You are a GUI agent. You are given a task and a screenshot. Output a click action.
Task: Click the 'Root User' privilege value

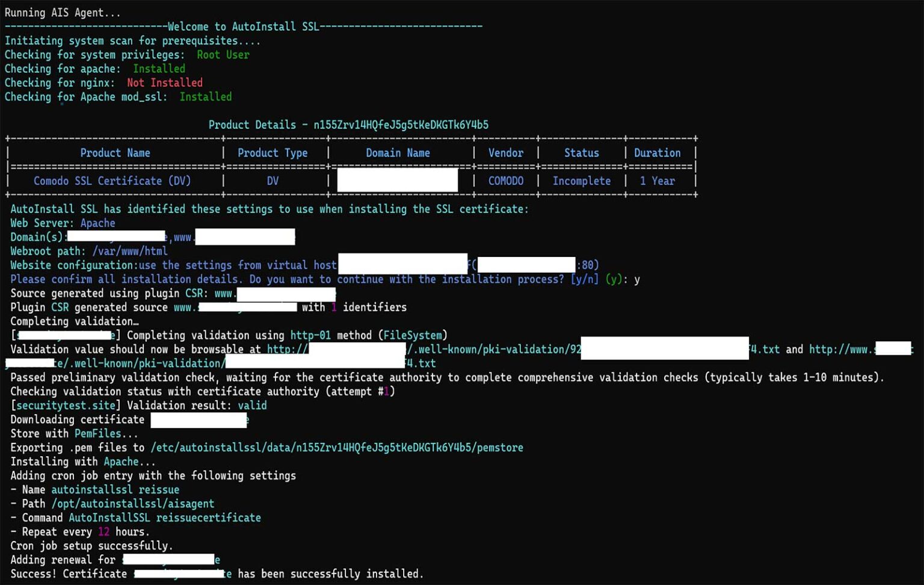[x=223, y=55]
